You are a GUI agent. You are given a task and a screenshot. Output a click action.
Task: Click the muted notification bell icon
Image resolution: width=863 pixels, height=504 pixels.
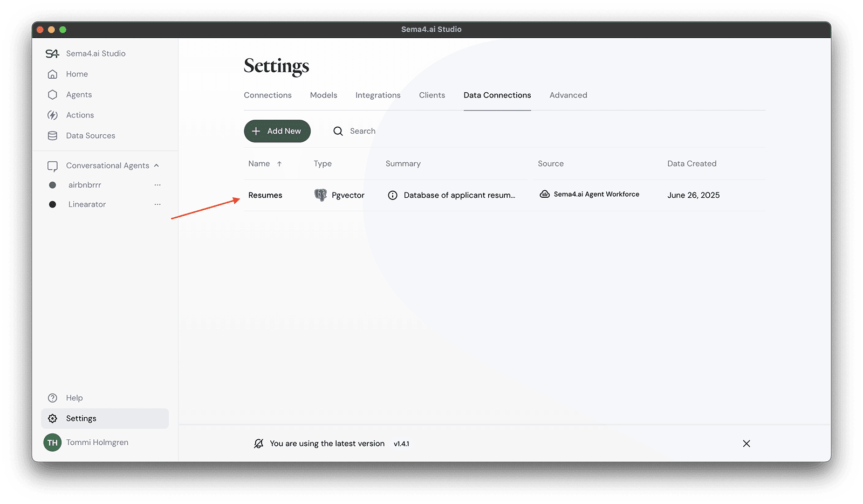coord(259,443)
